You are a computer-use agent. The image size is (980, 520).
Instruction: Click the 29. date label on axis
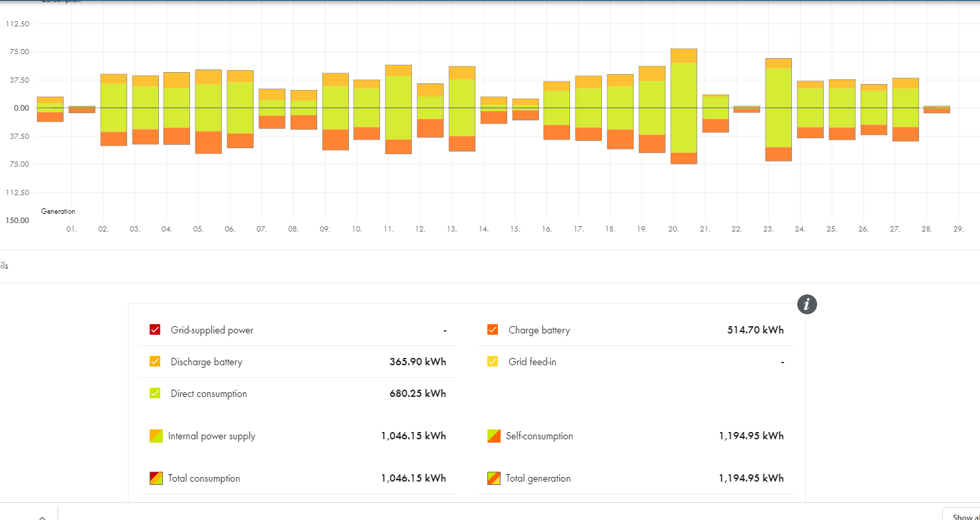[958, 229]
